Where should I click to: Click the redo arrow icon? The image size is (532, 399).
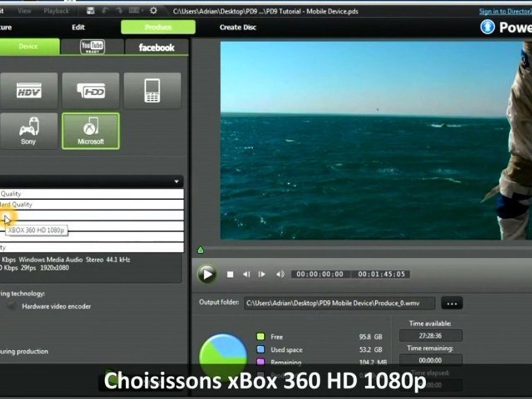click(119, 11)
